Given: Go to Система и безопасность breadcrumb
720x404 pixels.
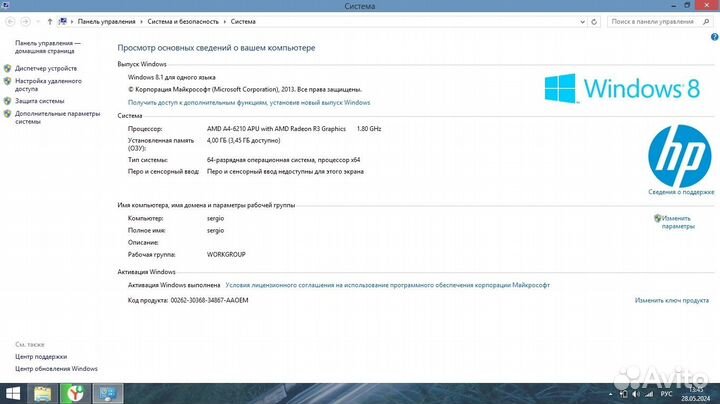Looking at the screenshot, I should point(182,20).
